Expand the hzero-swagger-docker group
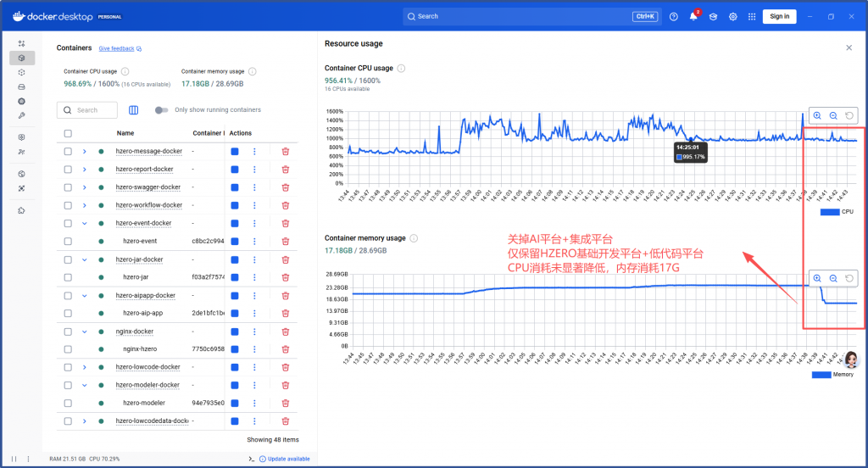 pos(85,187)
